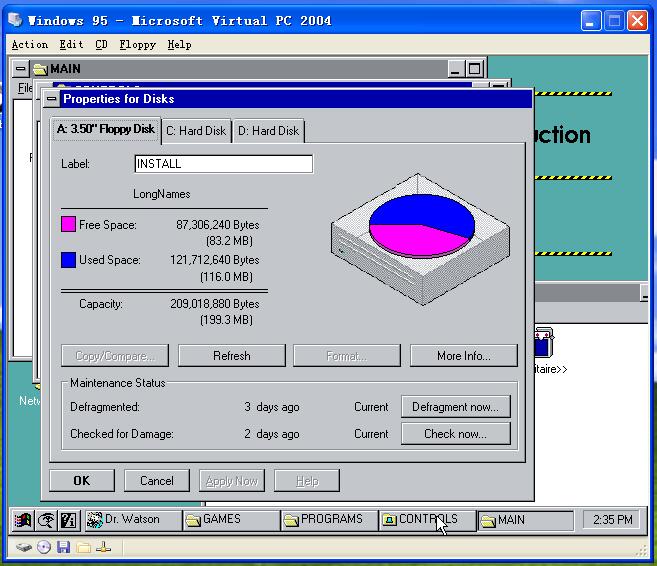Click the '3 days ago' defragmented text

(x=272, y=407)
